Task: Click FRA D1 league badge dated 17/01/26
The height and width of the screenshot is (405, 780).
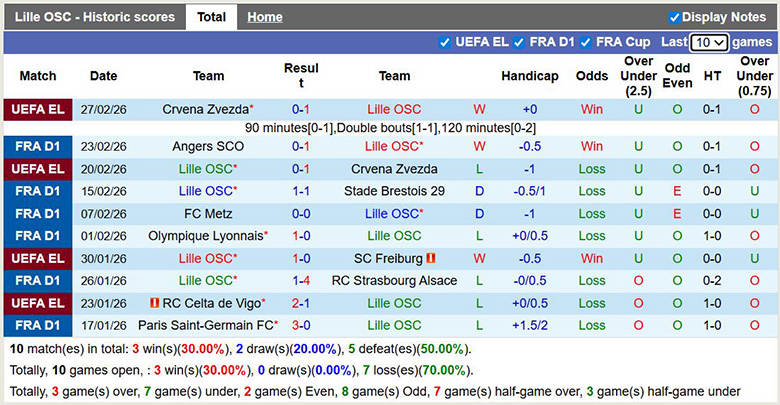Action: (38, 325)
